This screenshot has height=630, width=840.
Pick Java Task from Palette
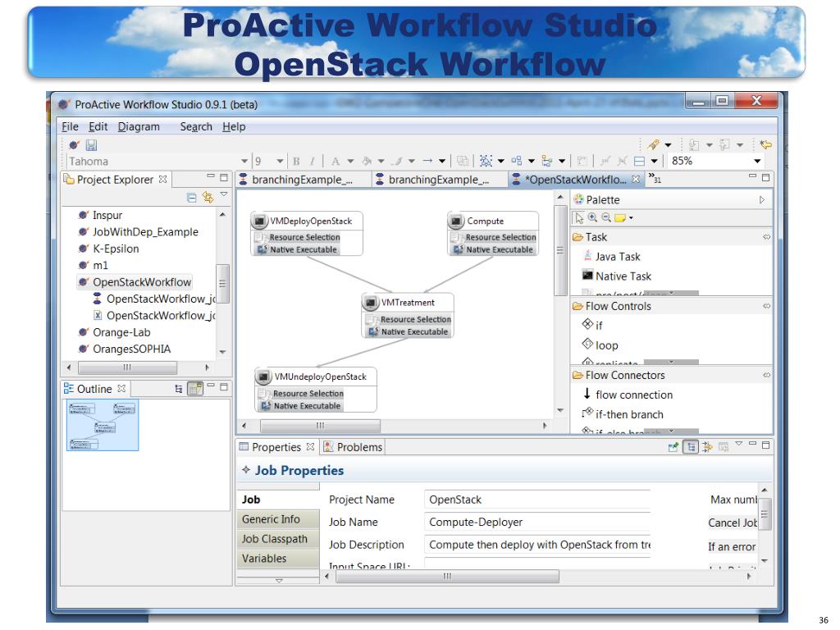pos(611,257)
